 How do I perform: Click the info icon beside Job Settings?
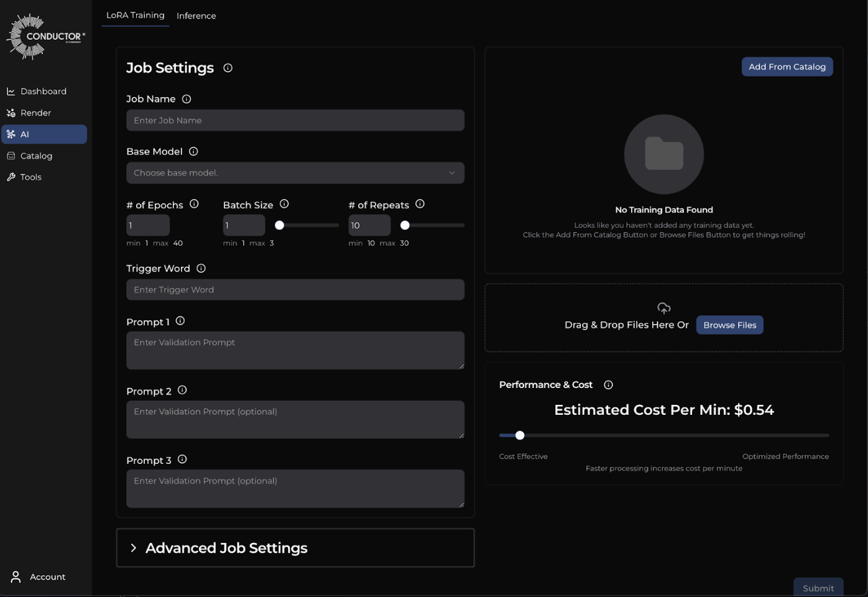coord(228,68)
